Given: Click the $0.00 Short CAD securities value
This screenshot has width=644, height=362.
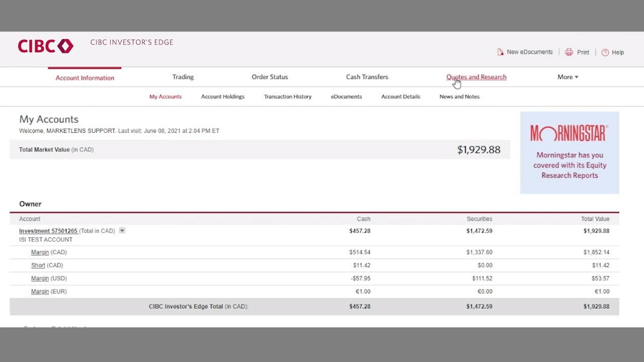Looking at the screenshot, I should point(485,265).
